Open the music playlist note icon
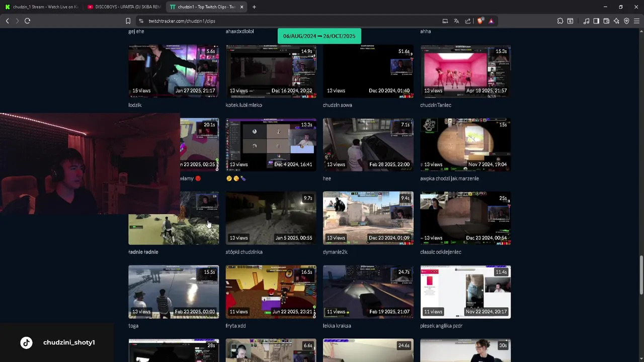 pyautogui.click(x=586, y=21)
